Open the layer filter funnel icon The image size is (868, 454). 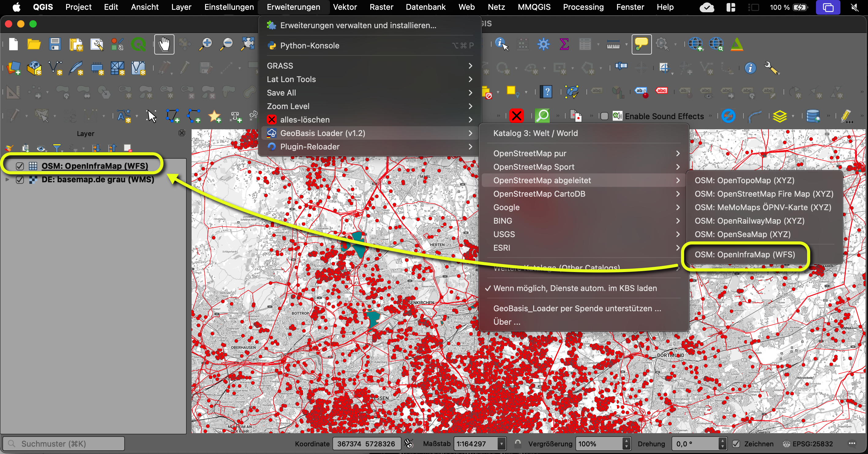click(x=57, y=148)
